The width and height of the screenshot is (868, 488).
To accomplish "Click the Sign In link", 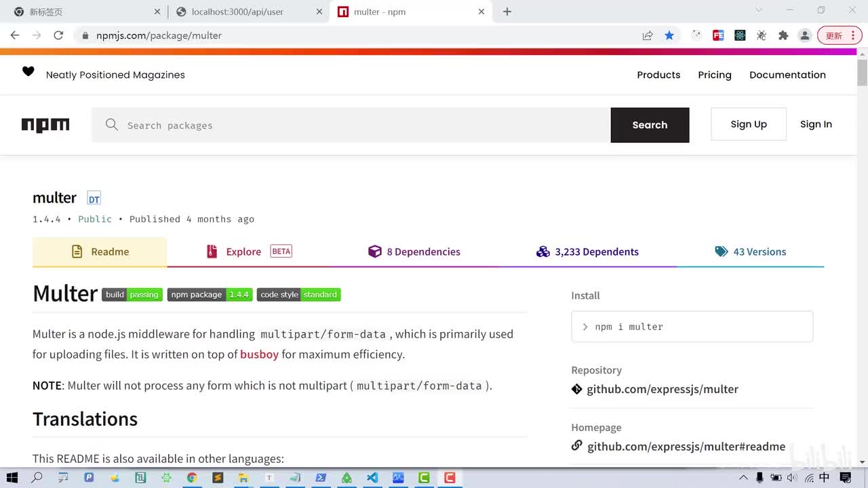I will click(816, 124).
